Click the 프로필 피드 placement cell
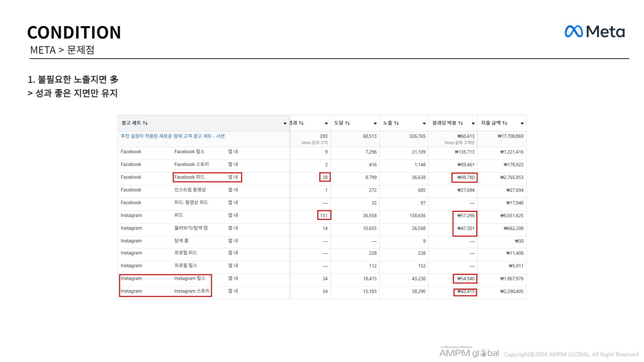Image resolution: width=644 pixels, height=362 pixels. 186,253
